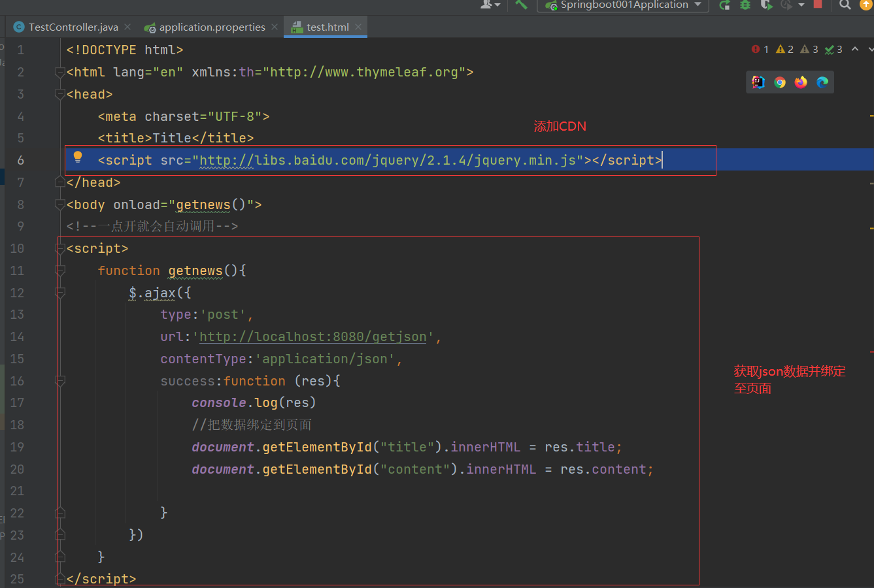
Task: Collapse the html tag fold on line 2
Action: (60, 73)
